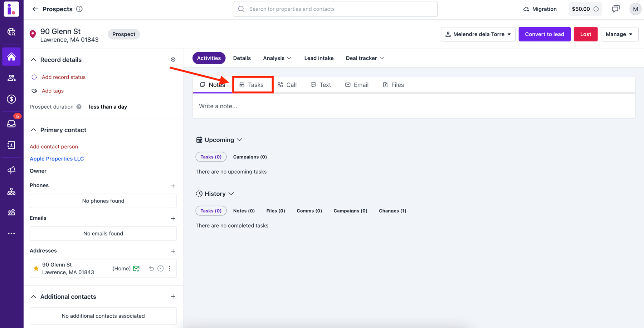This screenshot has width=644, height=328.
Task: Collapse the History section chevron
Action: click(231, 194)
